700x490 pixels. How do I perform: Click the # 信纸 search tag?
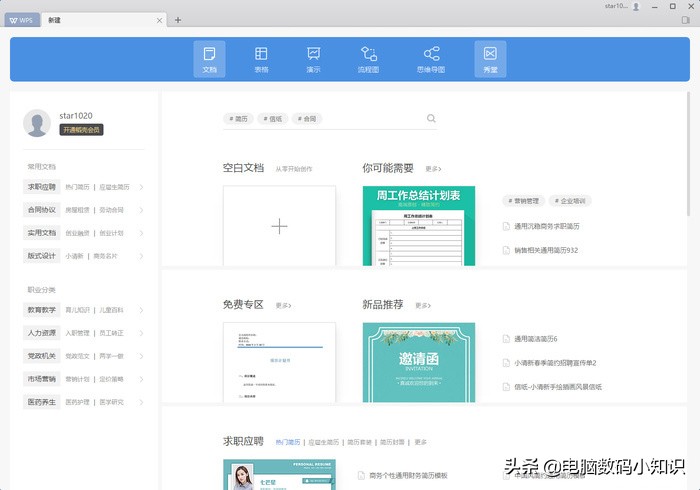[273, 119]
